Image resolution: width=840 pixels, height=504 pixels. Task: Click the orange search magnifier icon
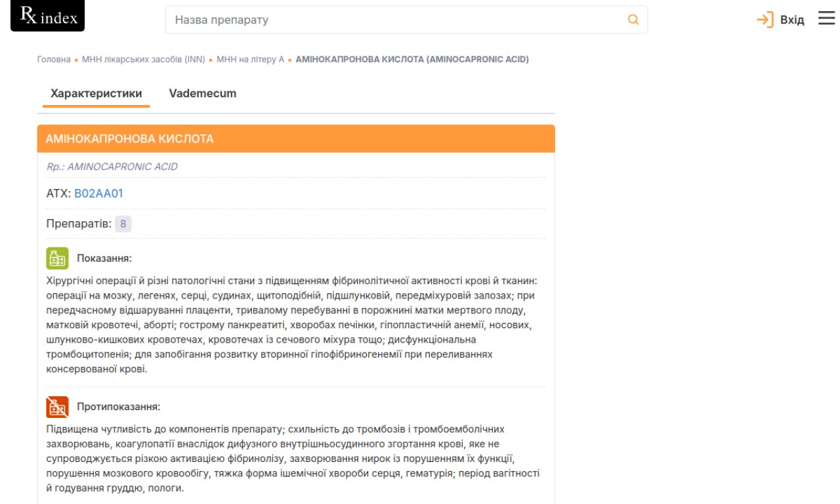[633, 20]
